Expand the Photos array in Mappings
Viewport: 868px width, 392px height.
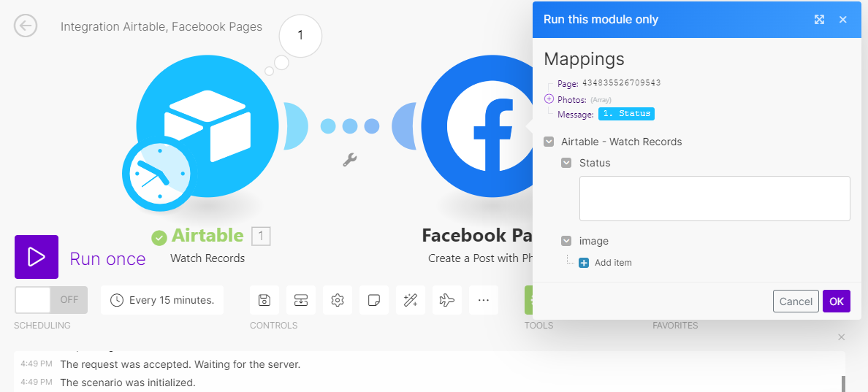549,99
